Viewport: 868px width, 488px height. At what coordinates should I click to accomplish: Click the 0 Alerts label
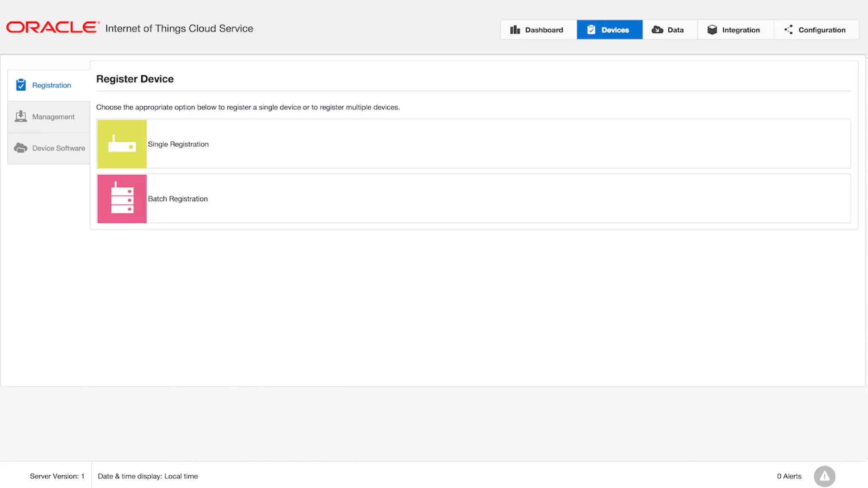(789, 476)
